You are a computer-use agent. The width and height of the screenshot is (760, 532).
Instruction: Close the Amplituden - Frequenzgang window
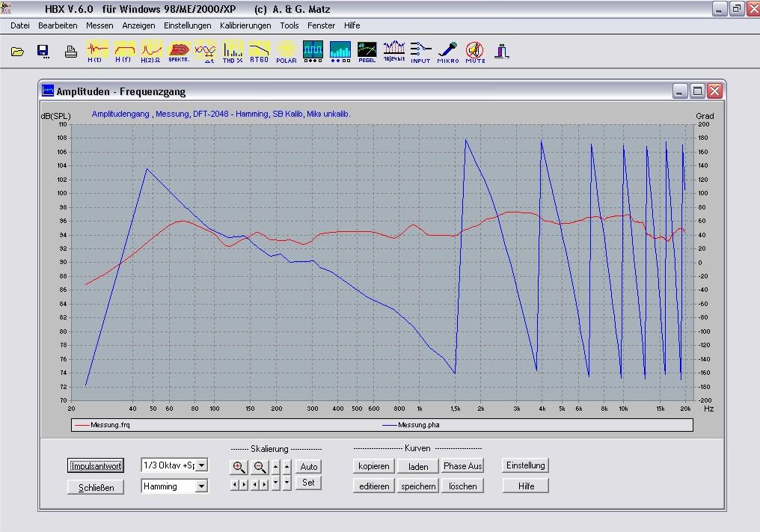[715, 91]
